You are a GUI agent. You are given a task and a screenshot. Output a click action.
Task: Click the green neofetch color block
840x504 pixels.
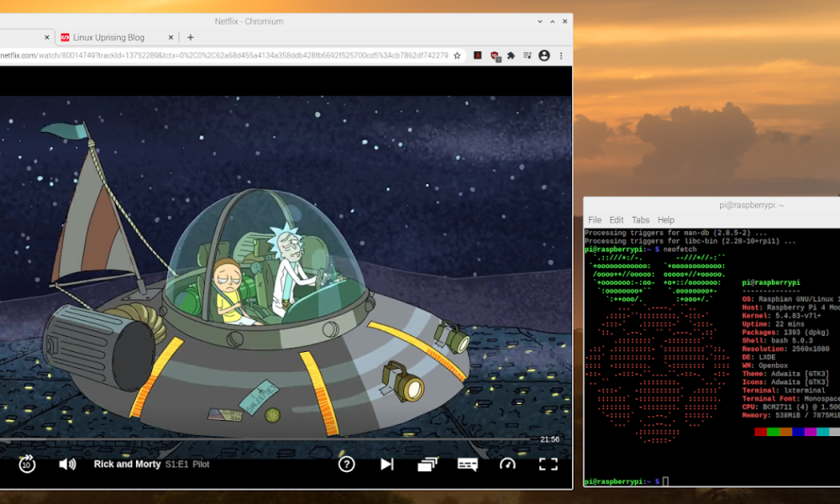pos(773,432)
